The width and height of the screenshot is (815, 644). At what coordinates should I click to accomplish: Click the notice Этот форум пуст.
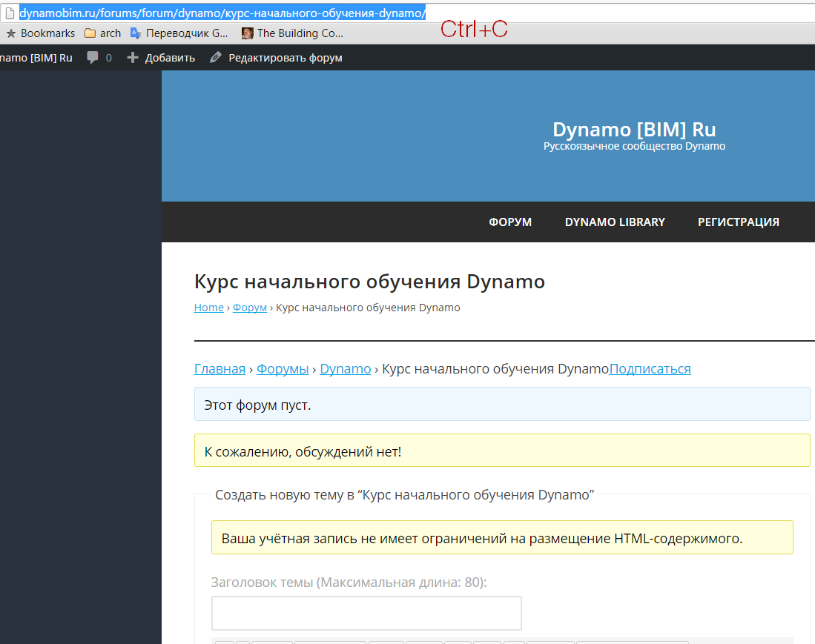(x=502, y=404)
